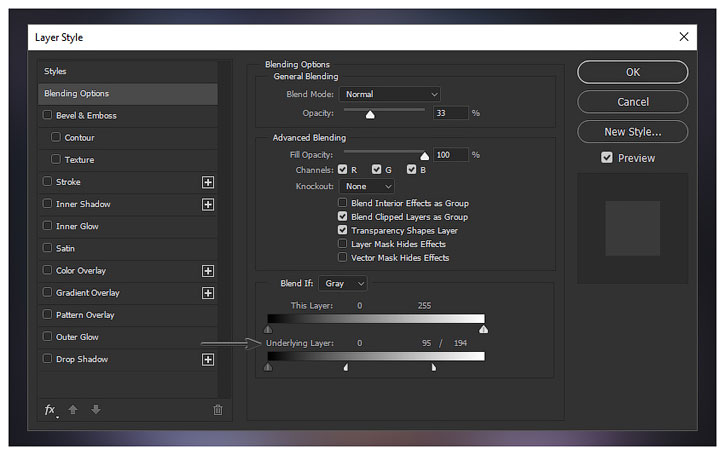Image resolution: width=725 pixels, height=455 pixels.
Task: Turn on Satin checkbox
Action: point(47,248)
